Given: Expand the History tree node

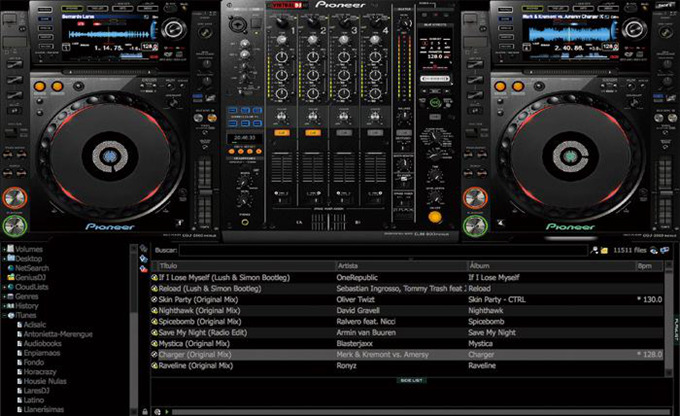Looking at the screenshot, I should 4,306.
